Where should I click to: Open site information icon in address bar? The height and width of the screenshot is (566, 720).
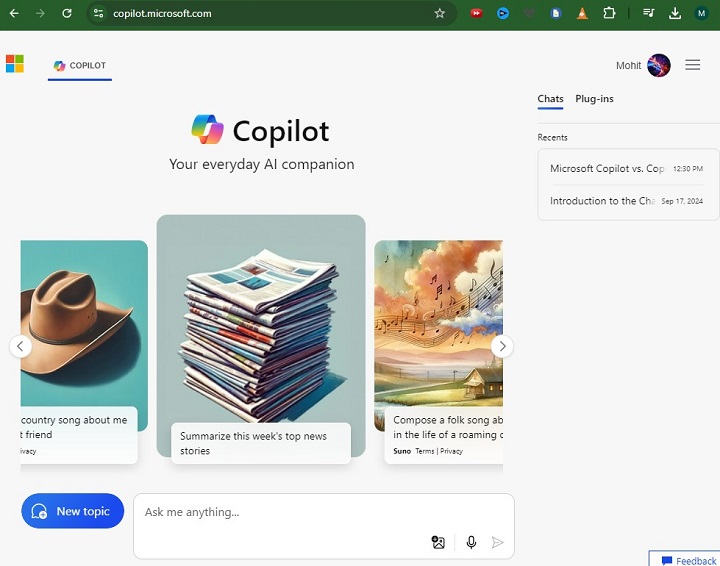98,13
